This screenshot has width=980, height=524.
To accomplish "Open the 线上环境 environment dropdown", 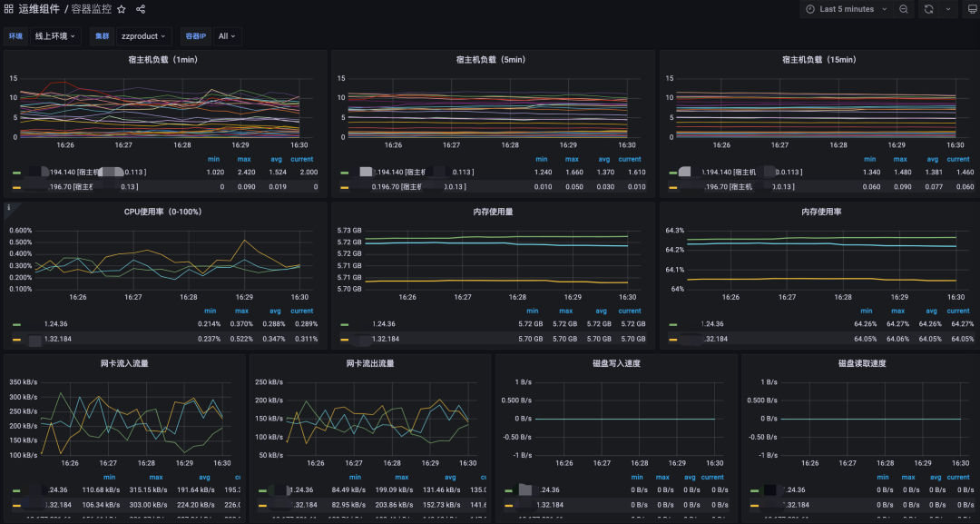I will point(55,36).
